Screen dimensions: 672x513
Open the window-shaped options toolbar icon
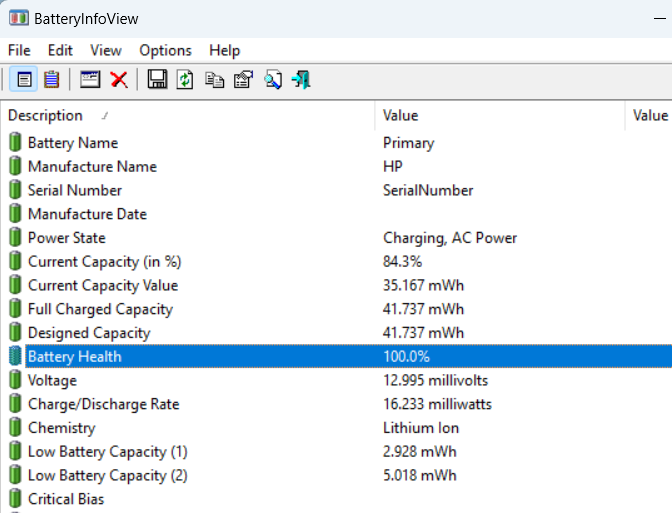90,79
